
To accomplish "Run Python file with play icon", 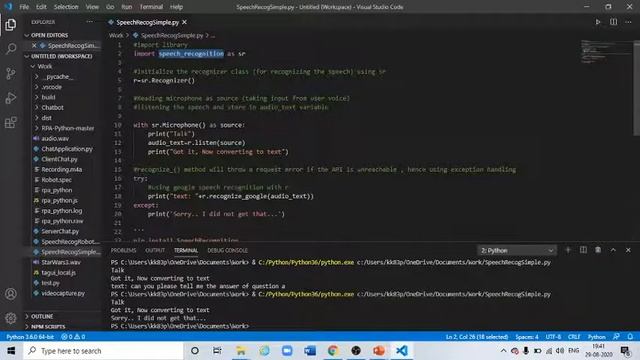I will pos(598,22).
